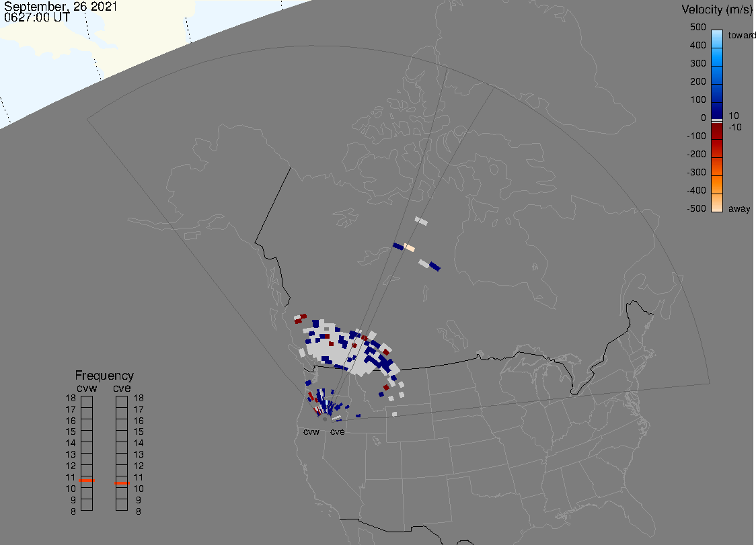756x545 pixels.
Task: Click the cvw radar station label on the map
Action: coord(311,431)
